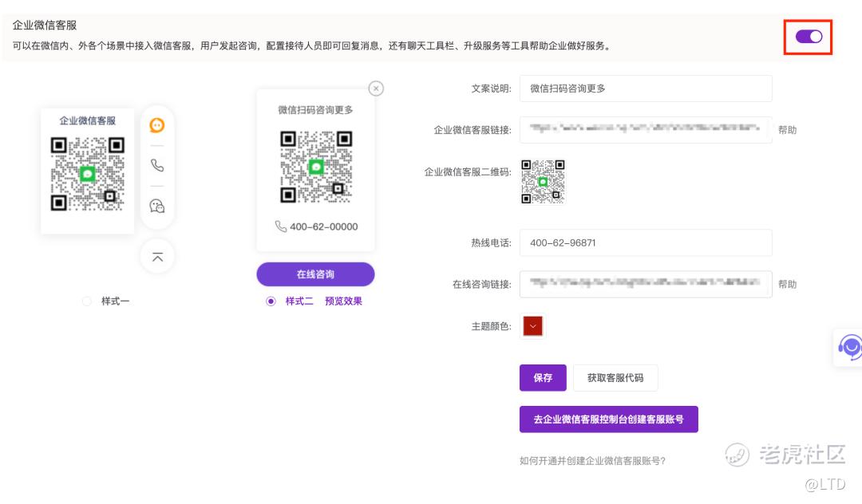Open 如何开通并创建企业微信客服账号 help link
This screenshot has width=862, height=504.
click(592, 461)
